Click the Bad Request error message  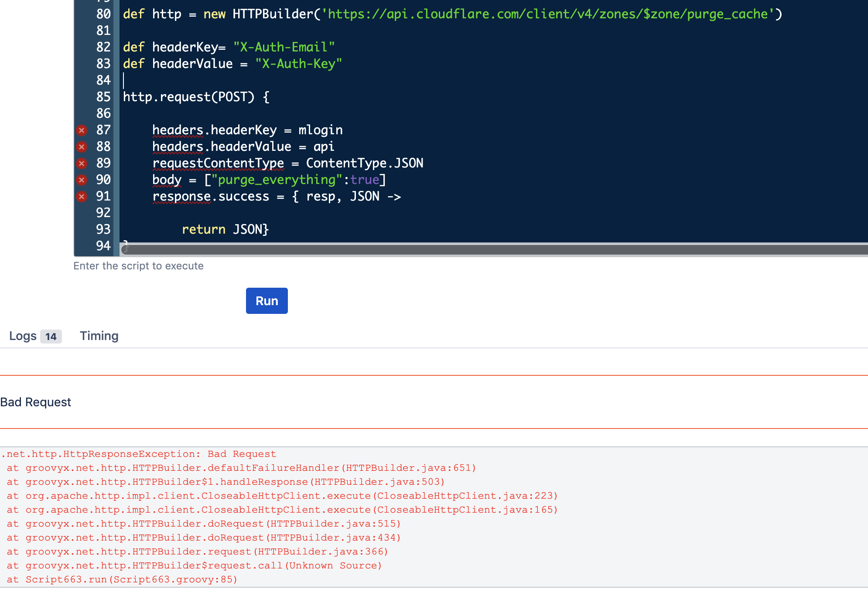tap(36, 402)
